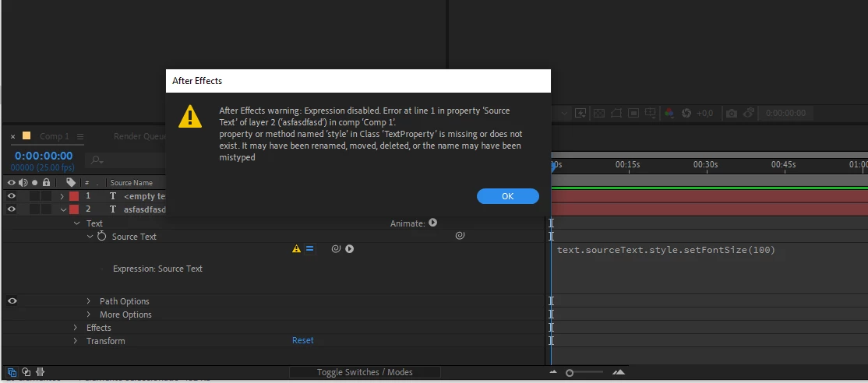
Task: Click the video eye column header icon
Action: pos(12,182)
